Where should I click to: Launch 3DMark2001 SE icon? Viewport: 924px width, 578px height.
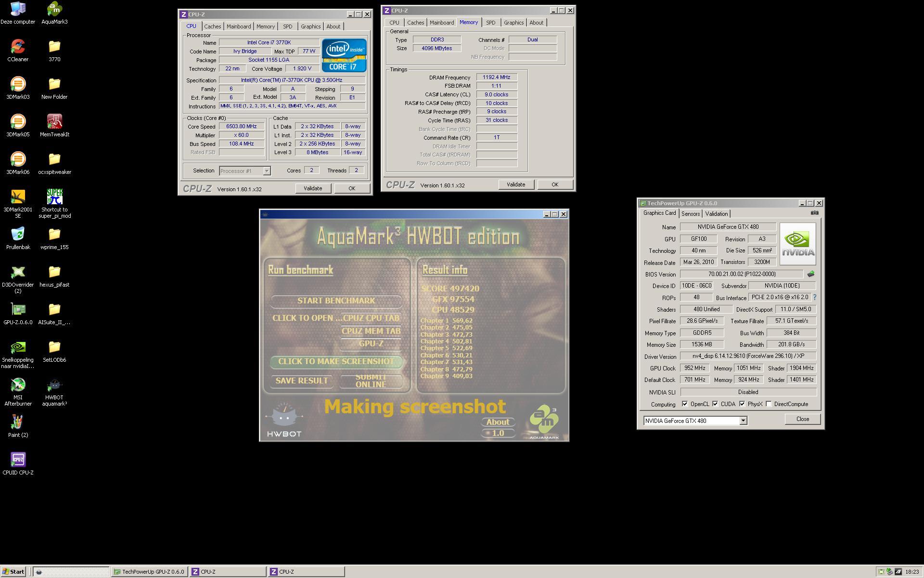point(18,203)
